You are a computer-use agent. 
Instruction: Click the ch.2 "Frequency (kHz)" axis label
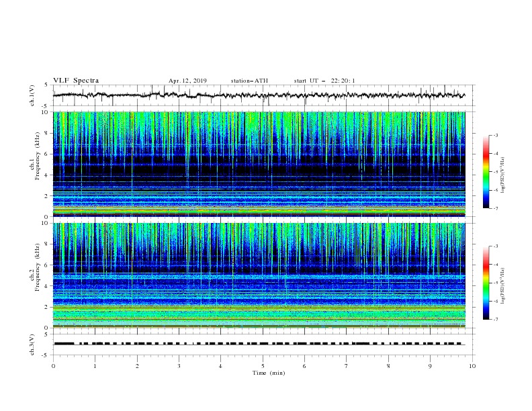point(38,267)
